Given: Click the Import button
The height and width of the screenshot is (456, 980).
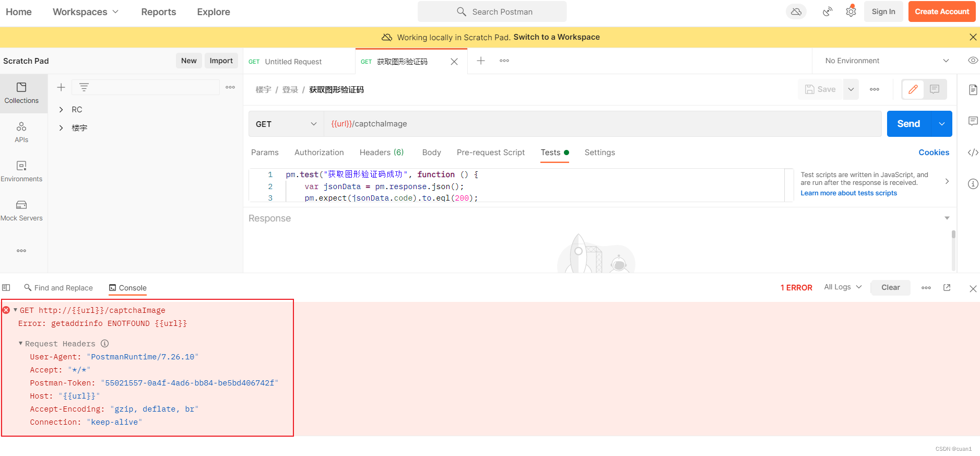Looking at the screenshot, I should pyautogui.click(x=221, y=61).
